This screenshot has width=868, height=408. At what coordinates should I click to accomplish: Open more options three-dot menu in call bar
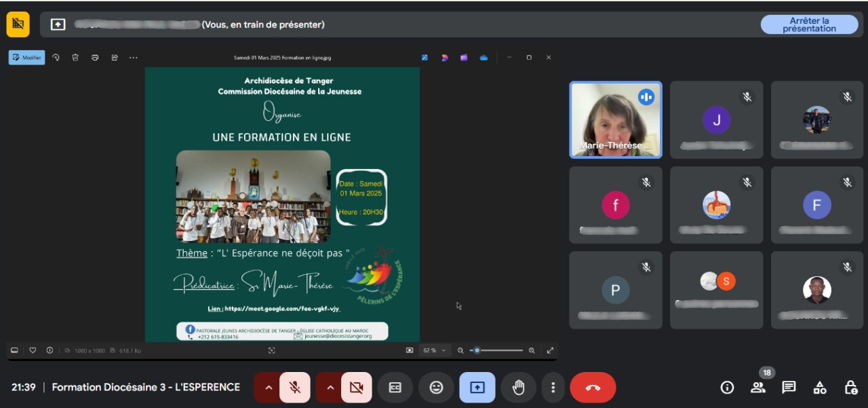tap(553, 388)
